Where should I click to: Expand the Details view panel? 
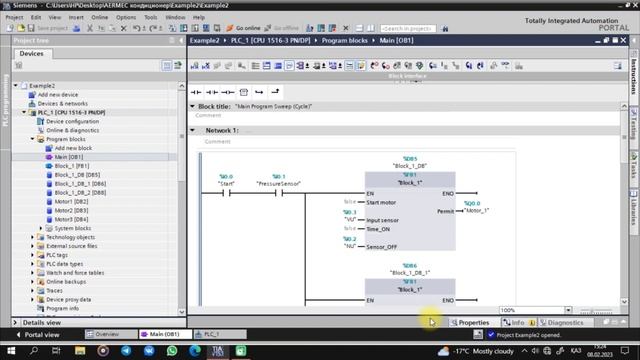pos(15,322)
